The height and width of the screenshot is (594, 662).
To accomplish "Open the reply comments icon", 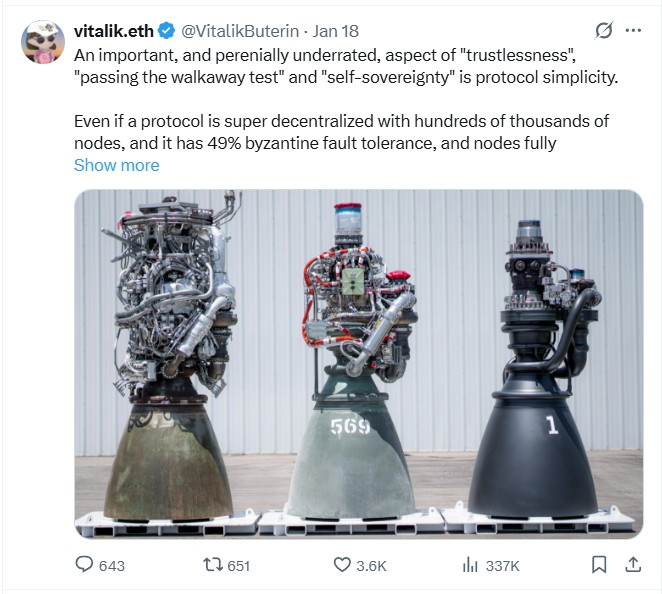I will coord(84,564).
